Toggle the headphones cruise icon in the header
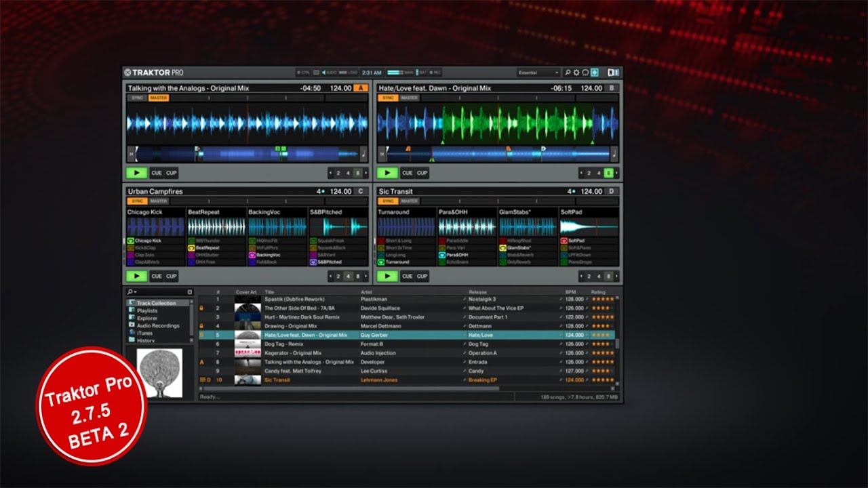868x488 pixels. pos(585,73)
